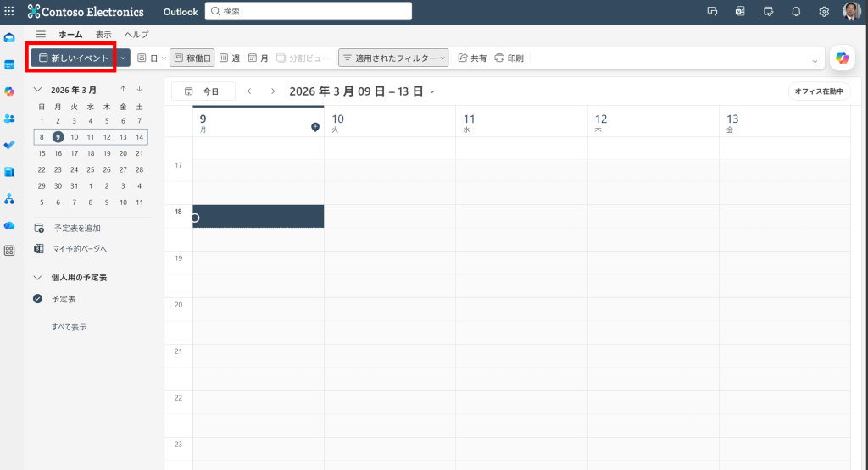Click the 検索 search box
Screen dimensions: 868x470
(309, 11)
